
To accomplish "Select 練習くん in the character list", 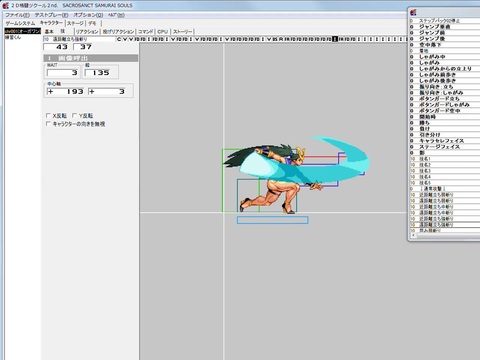I will 13,37.
